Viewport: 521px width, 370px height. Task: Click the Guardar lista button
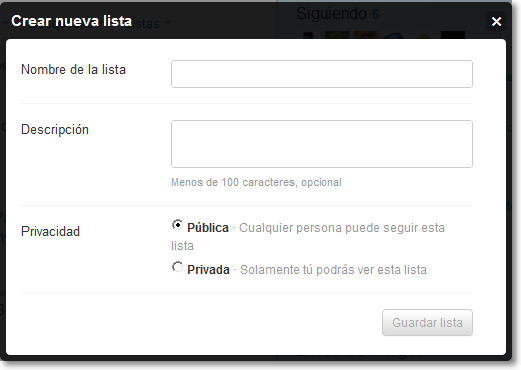click(x=427, y=323)
